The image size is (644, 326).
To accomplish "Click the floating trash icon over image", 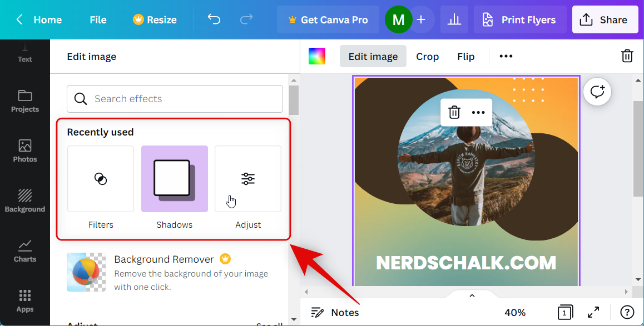I will [454, 112].
